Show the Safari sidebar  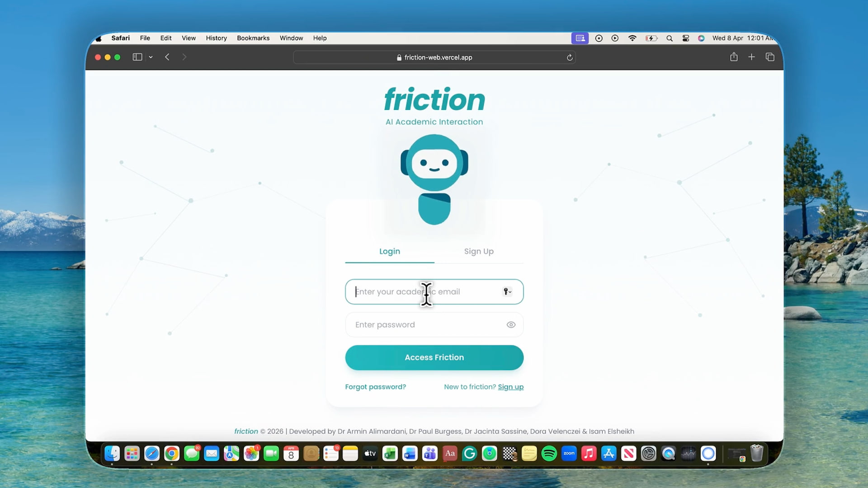tap(137, 57)
